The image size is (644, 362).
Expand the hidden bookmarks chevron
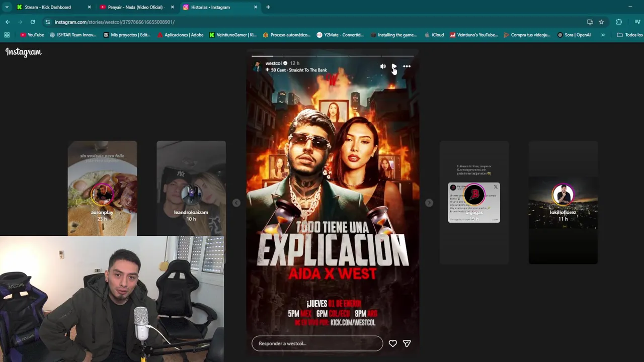pyautogui.click(x=603, y=35)
